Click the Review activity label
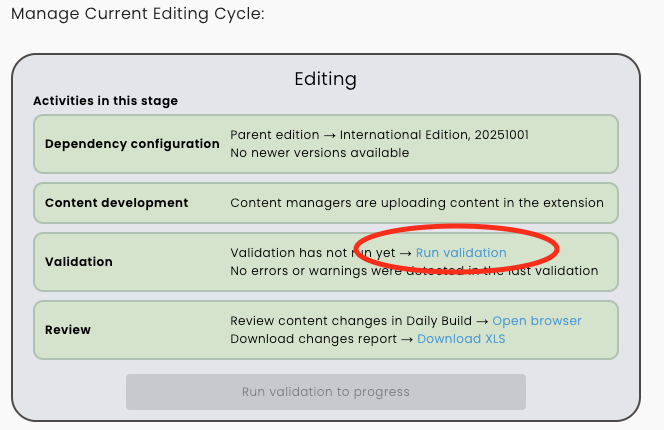The image size is (664, 430). click(68, 330)
